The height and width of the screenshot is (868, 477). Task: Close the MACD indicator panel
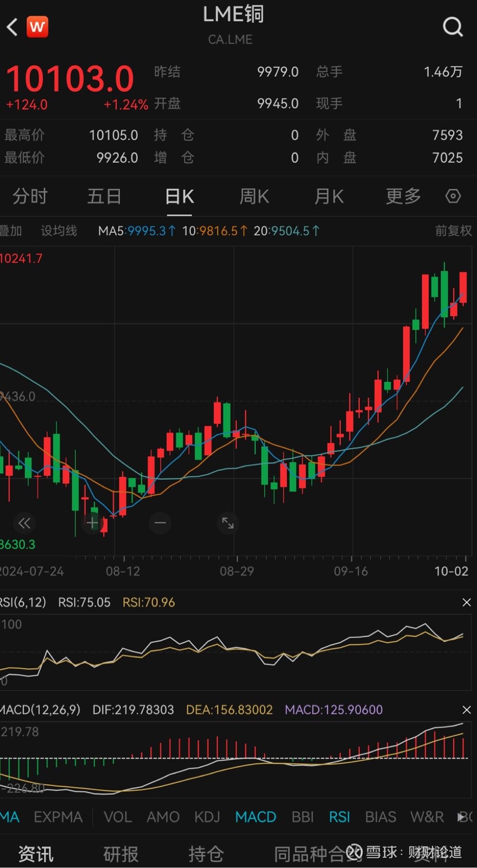pyautogui.click(x=467, y=710)
